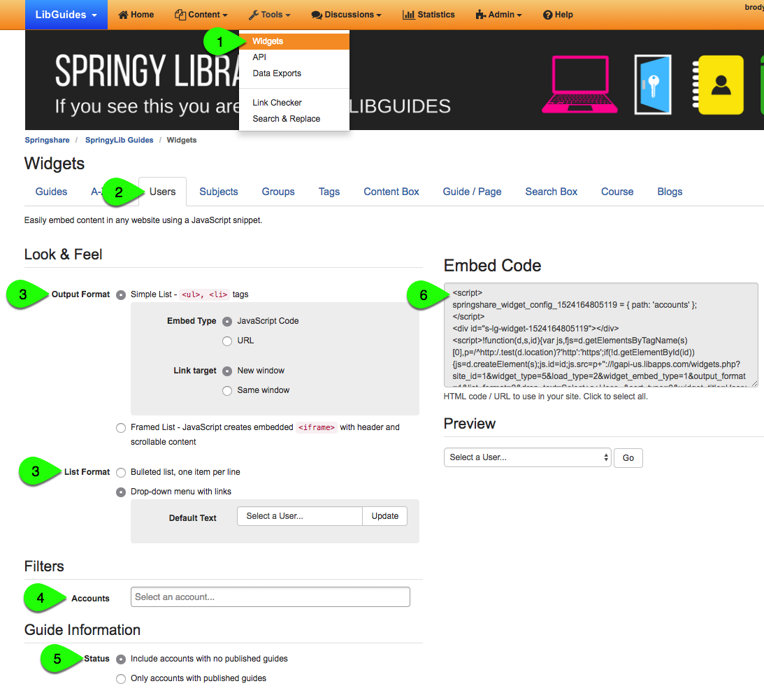This screenshot has width=764, height=700.
Task: Open the Springshare breadcrumb link
Action: 48,141
